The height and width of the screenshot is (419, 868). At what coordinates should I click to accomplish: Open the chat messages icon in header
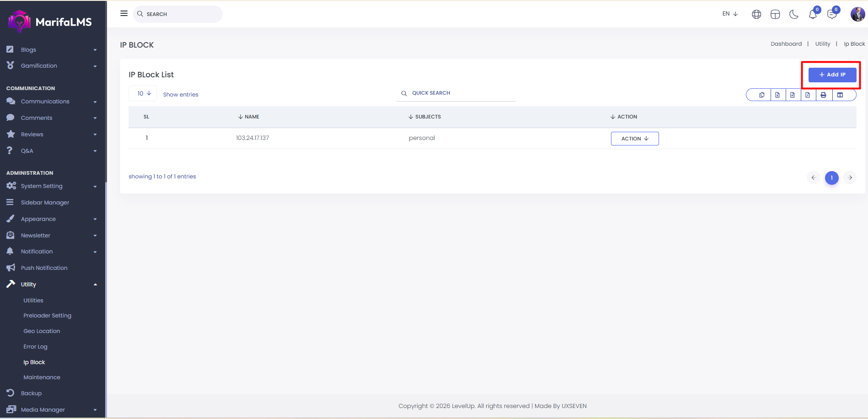[832, 15]
